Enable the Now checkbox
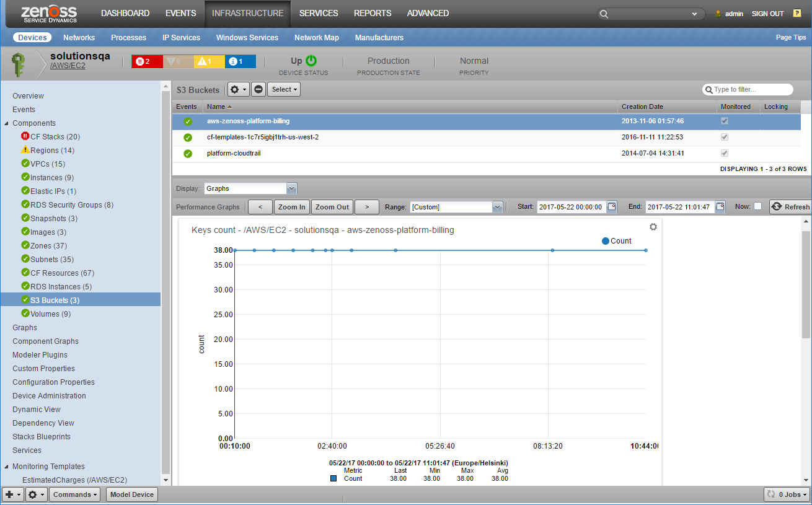 point(757,206)
